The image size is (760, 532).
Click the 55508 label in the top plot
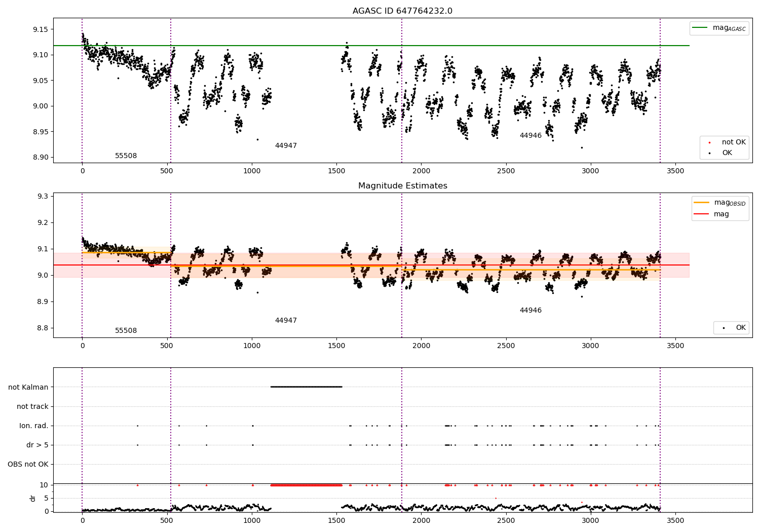pyautogui.click(x=126, y=156)
